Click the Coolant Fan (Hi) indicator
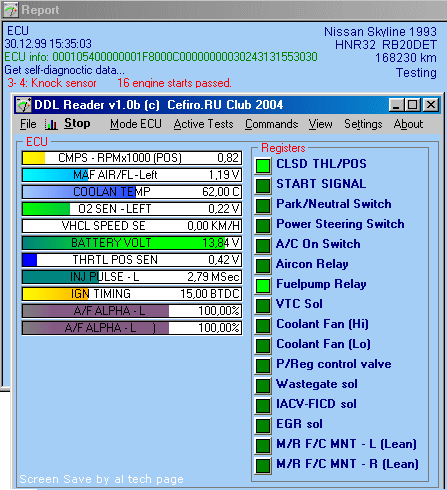447x490 pixels. [x=263, y=326]
